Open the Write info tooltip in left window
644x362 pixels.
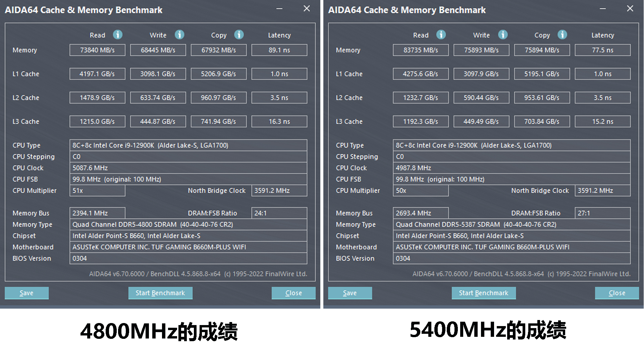point(179,35)
